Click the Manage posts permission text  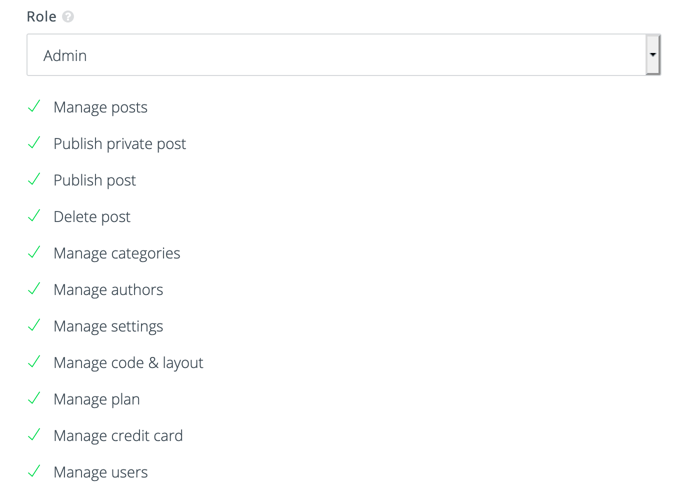click(100, 108)
